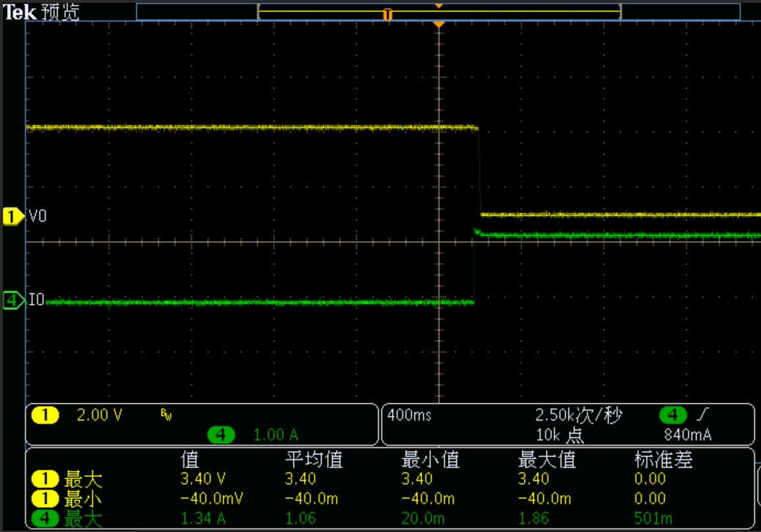Select the channel 1 最小 measurement row
The height and width of the screenshot is (532, 761).
click(67, 499)
